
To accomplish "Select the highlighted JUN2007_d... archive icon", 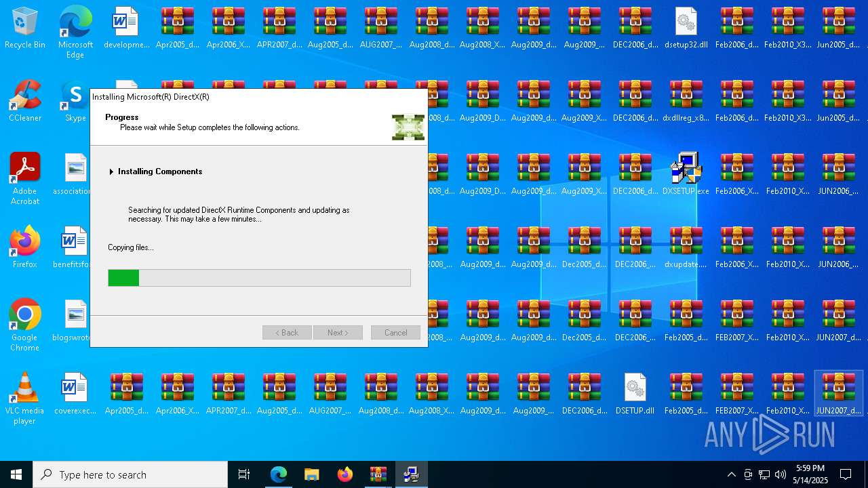I will (838, 394).
